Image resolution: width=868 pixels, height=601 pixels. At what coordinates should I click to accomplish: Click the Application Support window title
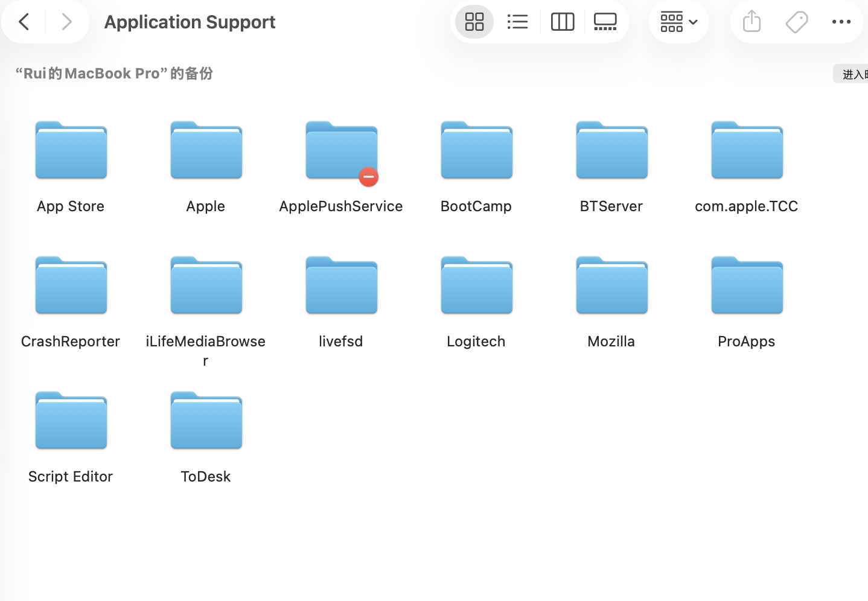[x=190, y=22]
